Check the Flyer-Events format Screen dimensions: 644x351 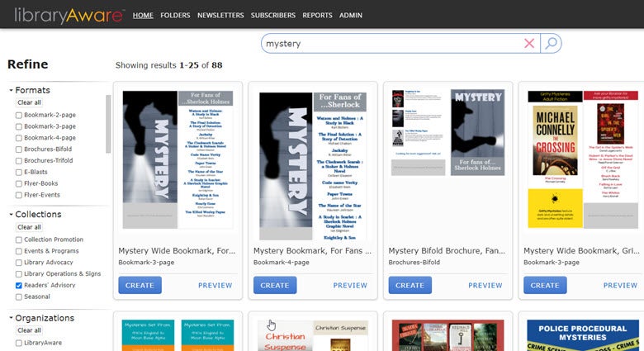19,195
